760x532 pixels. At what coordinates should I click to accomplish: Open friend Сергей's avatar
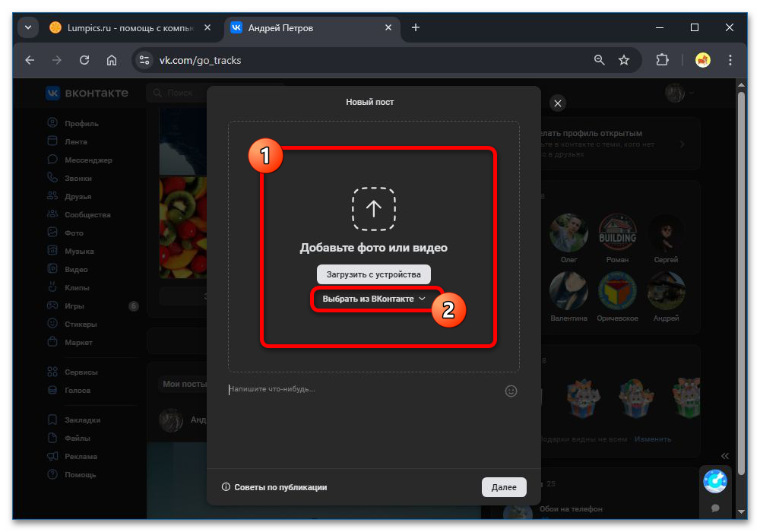pyautogui.click(x=666, y=233)
